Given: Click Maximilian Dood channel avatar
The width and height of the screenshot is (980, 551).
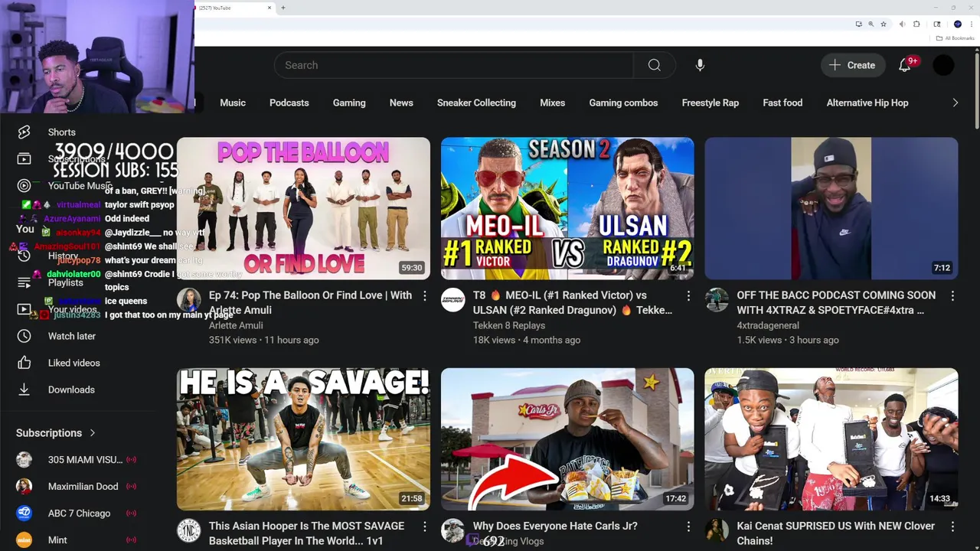Looking at the screenshot, I should pyautogui.click(x=24, y=487).
